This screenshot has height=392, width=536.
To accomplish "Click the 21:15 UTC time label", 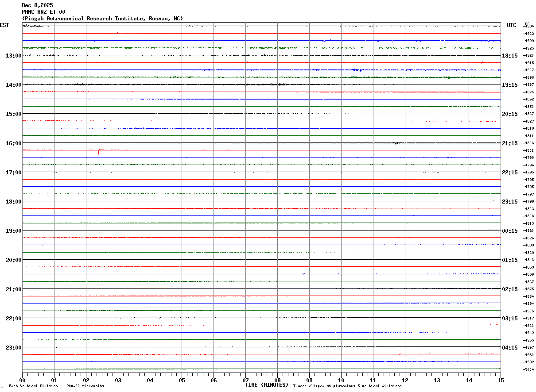I will coord(510,143).
